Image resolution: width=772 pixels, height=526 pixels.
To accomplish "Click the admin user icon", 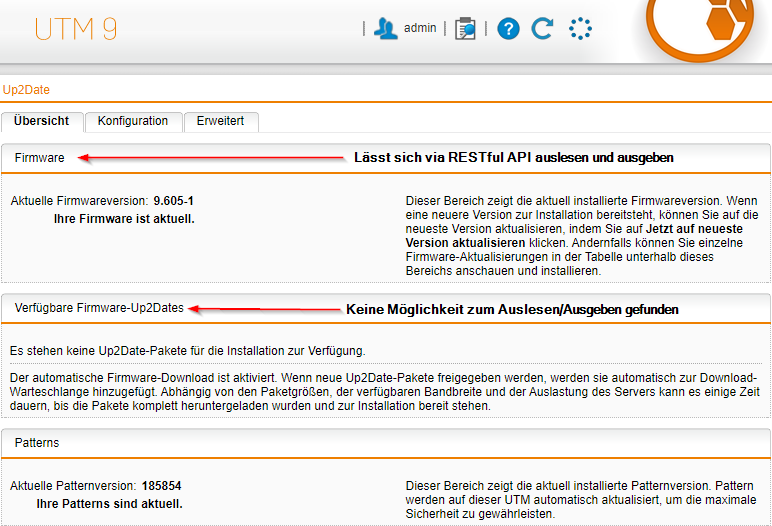I will pyautogui.click(x=386, y=28).
